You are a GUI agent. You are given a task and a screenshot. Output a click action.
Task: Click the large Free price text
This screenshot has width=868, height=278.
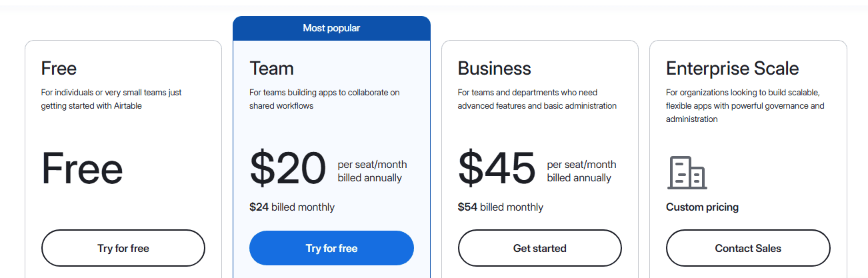[x=82, y=169]
